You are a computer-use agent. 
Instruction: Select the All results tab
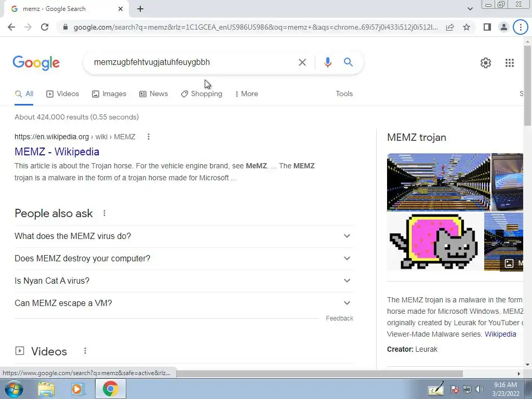point(24,94)
